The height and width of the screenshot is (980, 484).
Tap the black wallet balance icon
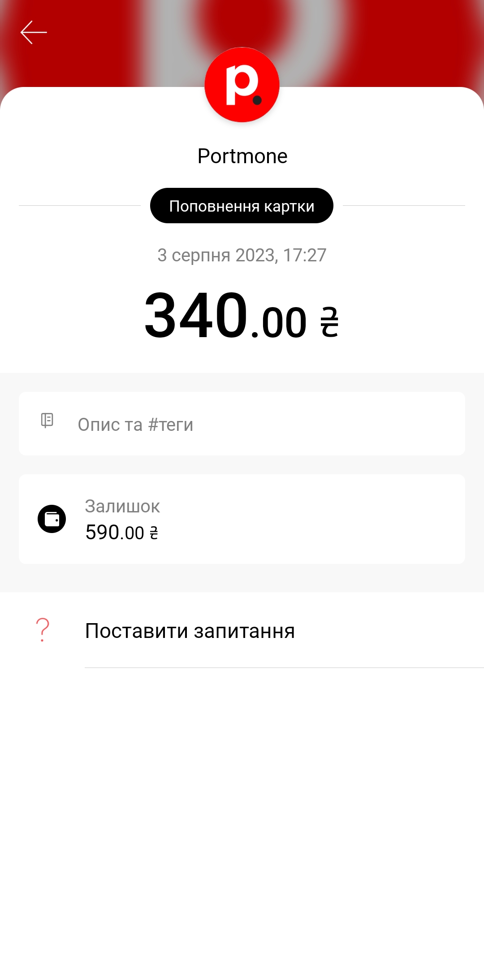tap(52, 519)
